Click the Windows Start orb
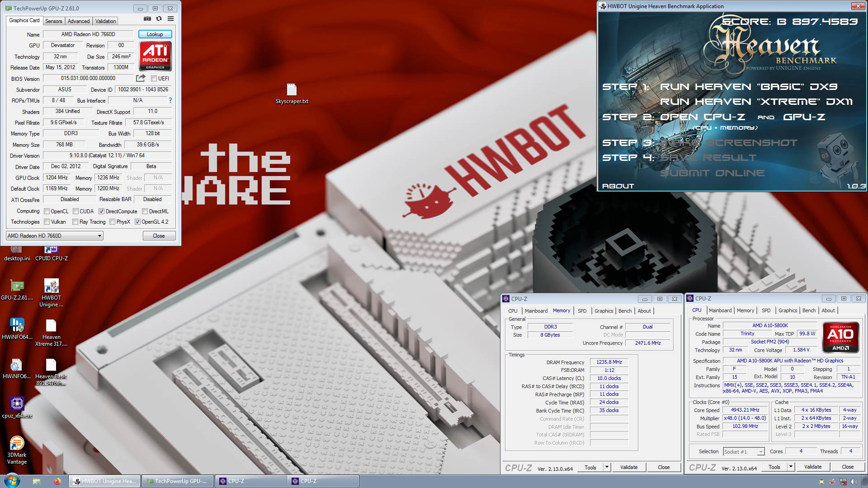868x488 pixels. [12, 481]
